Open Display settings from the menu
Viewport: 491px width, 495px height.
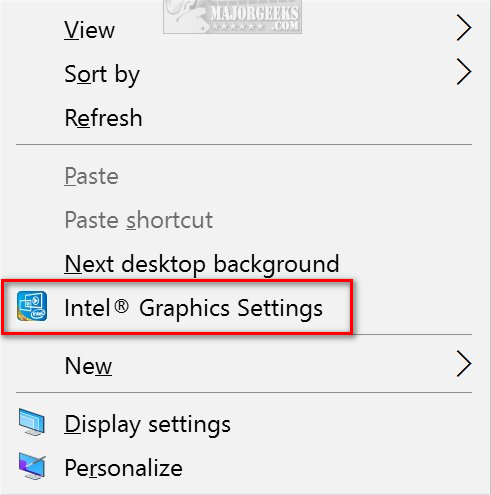click(x=147, y=425)
